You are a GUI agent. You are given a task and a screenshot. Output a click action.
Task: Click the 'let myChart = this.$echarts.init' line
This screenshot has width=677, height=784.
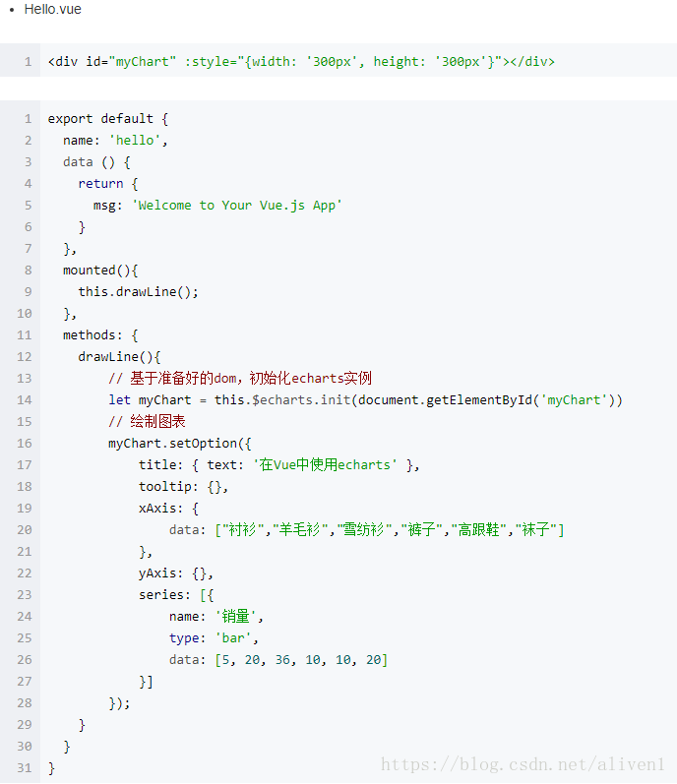(x=365, y=400)
